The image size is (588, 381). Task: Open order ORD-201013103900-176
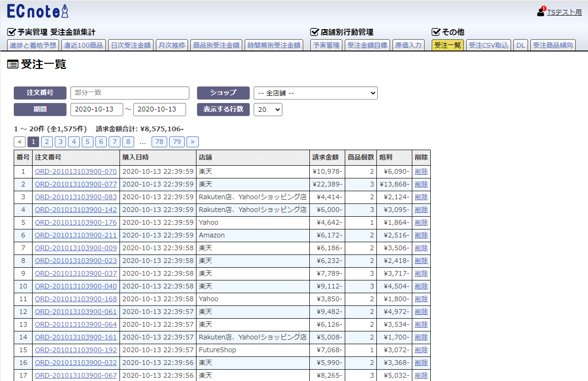(x=76, y=222)
